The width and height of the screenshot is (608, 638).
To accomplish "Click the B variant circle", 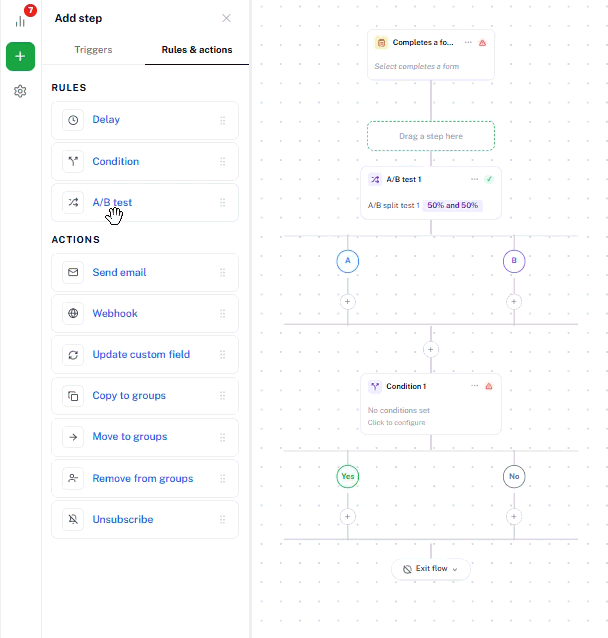I will click(x=514, y=261).
